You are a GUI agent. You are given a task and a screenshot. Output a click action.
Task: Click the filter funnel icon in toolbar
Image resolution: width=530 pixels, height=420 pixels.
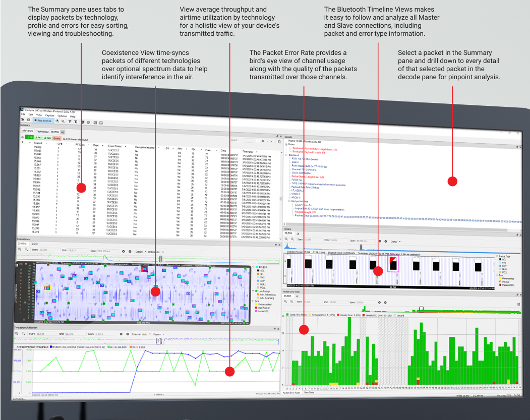pyautogui.click(x=69, y=122)
